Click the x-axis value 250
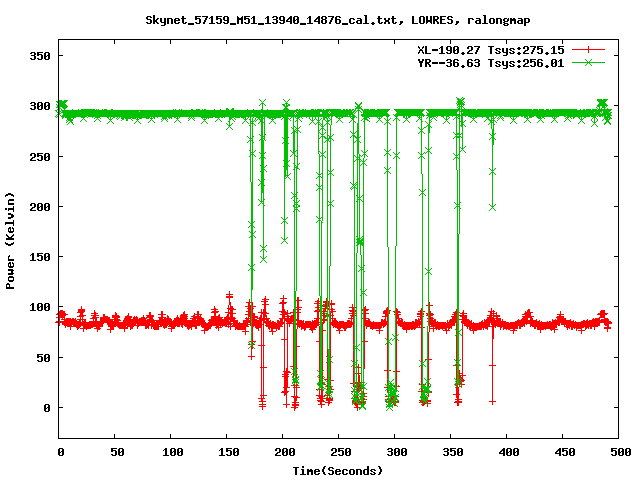The height and width of the screenshot is (480, 640). (x=341, y=452)
